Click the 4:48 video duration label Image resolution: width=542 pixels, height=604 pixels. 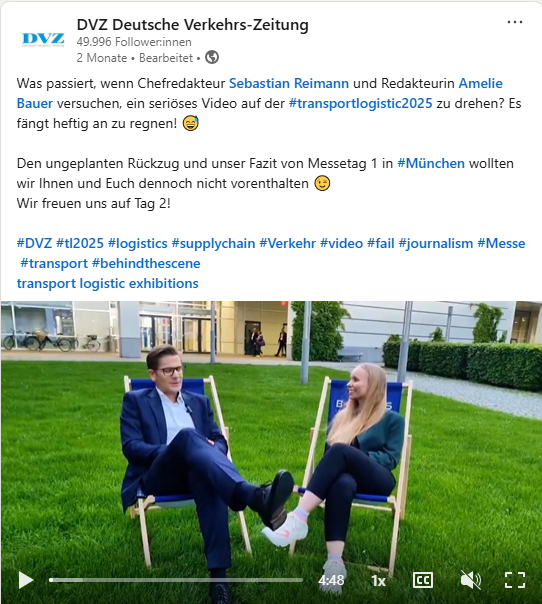(331, 580)
